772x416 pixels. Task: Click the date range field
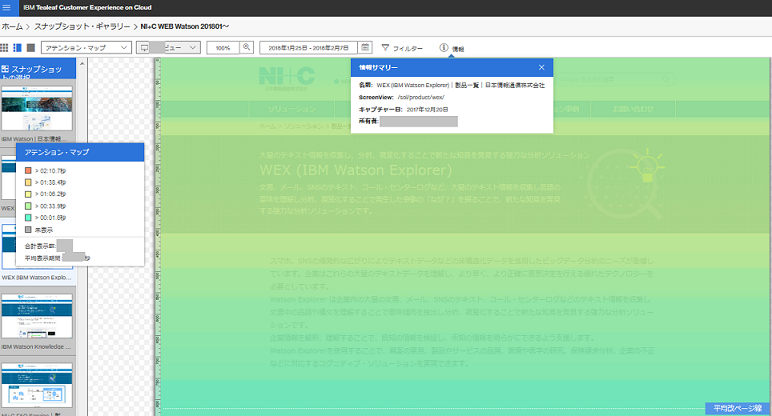pos(309,48)
